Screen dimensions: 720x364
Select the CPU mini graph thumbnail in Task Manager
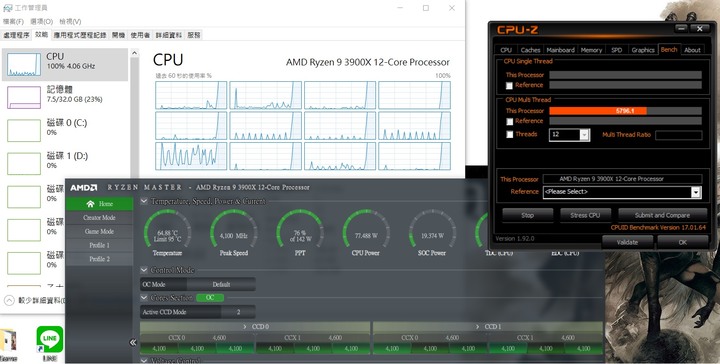tap(24, 65)
